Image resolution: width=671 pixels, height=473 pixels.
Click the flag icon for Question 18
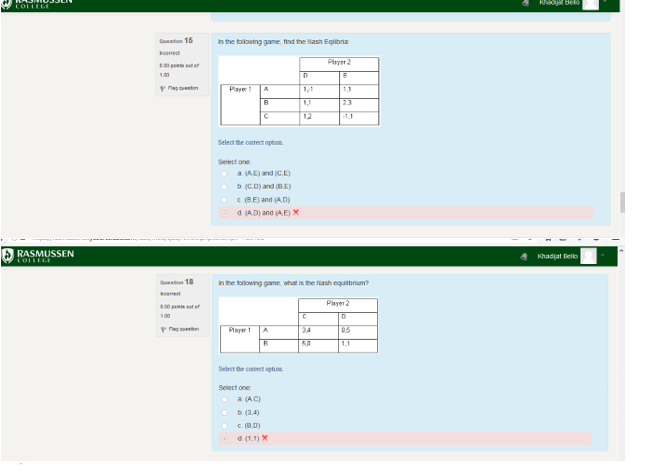tap(163, 328)
